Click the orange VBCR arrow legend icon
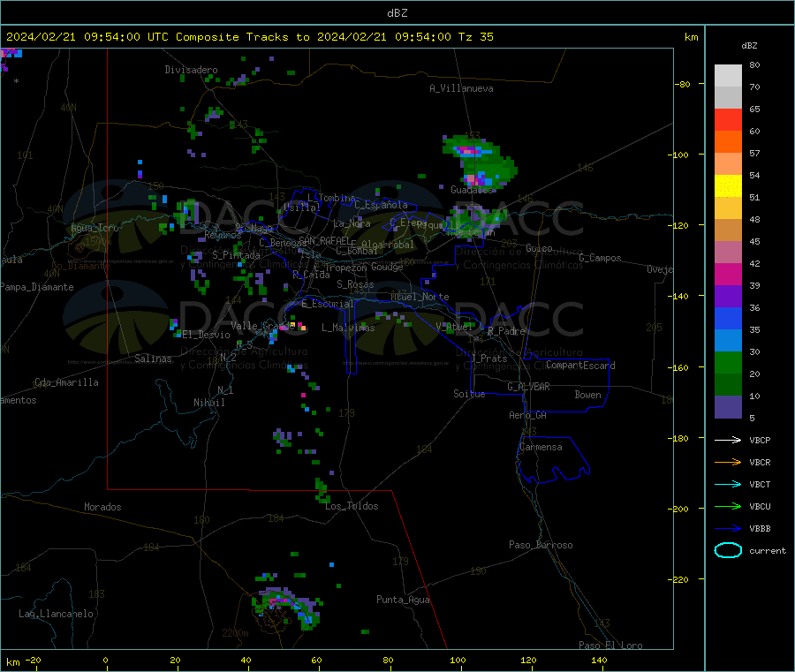The width and height of the screenshot is (795, 672). tap(728, 462)
